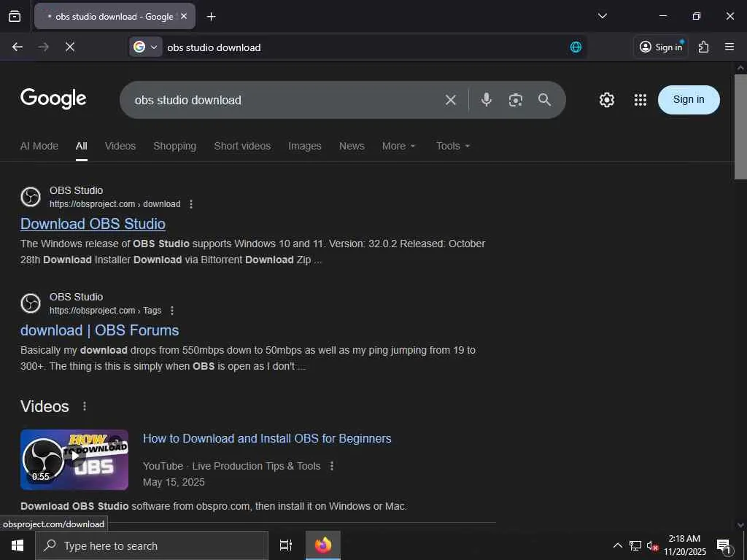Clear the Google search query

tap(450, 100)
